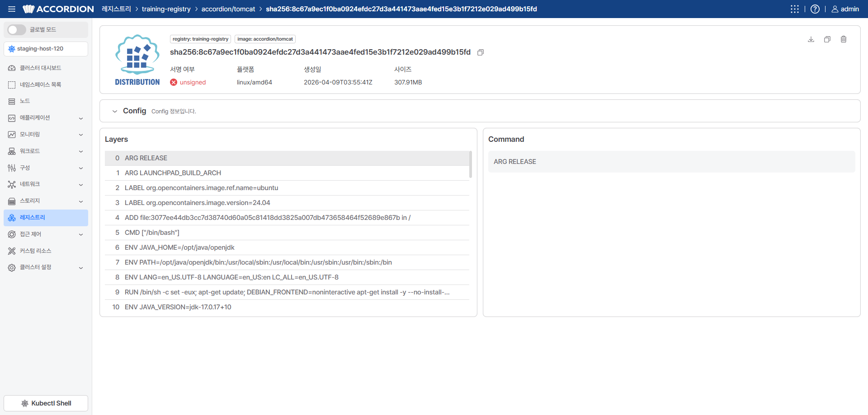
Task: Expand the 모니터링 sidebar chevron
Action: (x=81, y=135)
